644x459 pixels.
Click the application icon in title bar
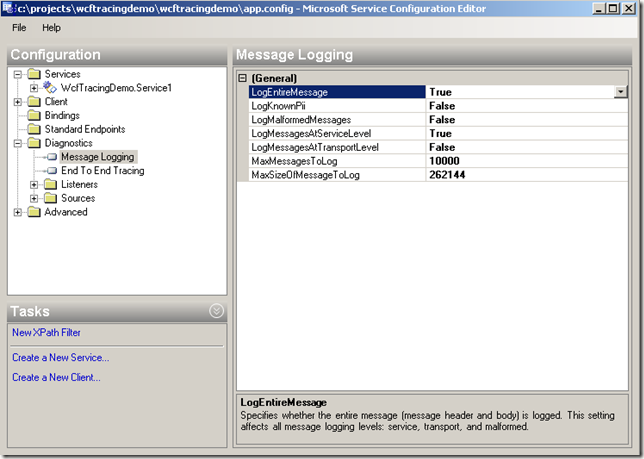coord(7,8)
